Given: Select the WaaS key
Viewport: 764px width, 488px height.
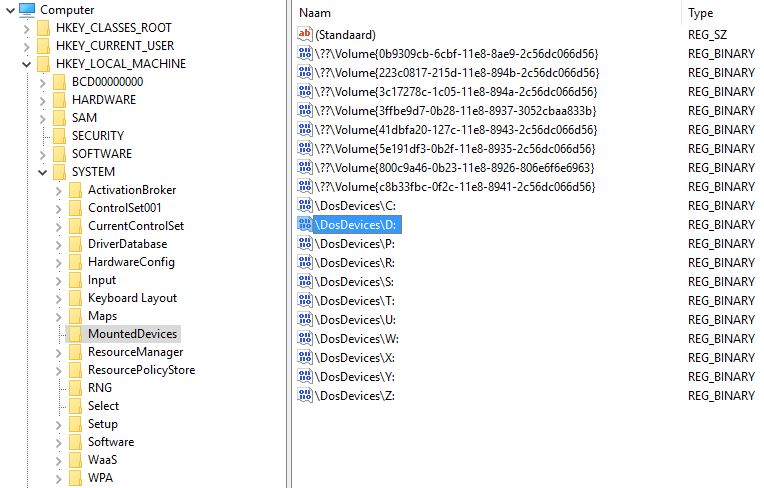Looking at the screenshot, I should [102, 460].
